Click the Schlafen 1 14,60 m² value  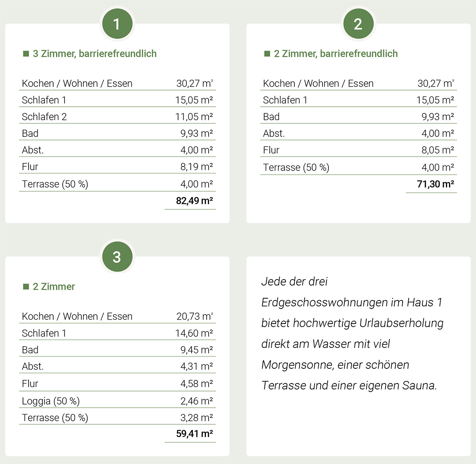coord(194,333)
